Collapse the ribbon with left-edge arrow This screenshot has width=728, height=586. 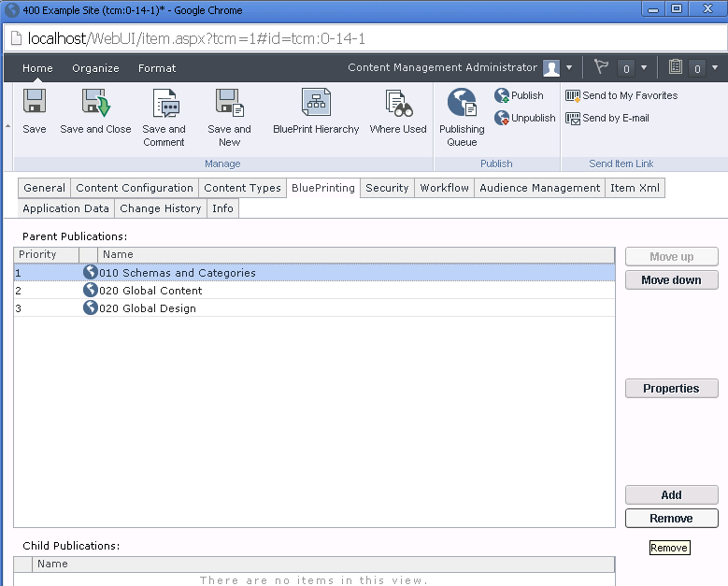[x=7, y=126]
